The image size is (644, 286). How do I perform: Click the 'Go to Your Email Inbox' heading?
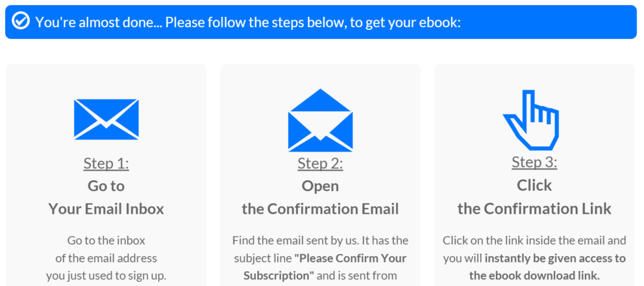(x=106, y=198)
